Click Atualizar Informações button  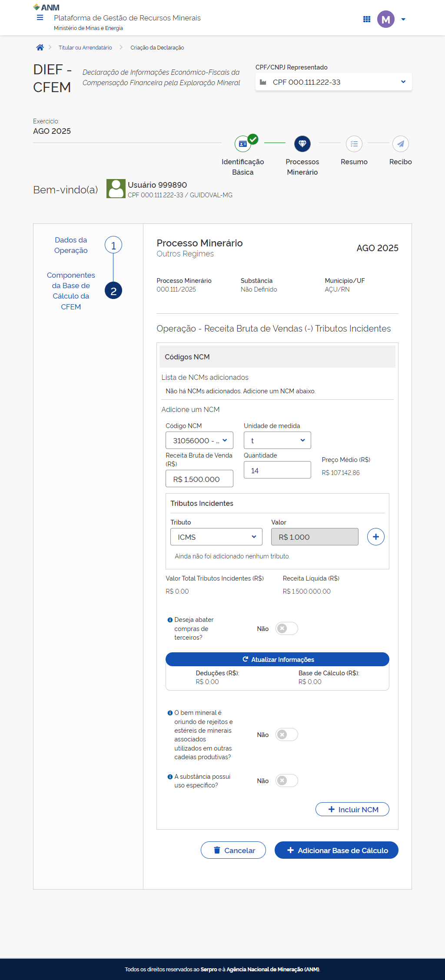tap(277, 659)
